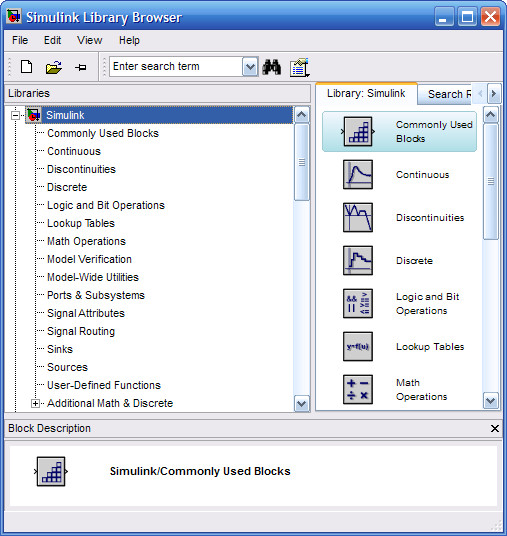Open the View menu
The width and height of the screenshot is (507, 536).
tap(90, 40)
